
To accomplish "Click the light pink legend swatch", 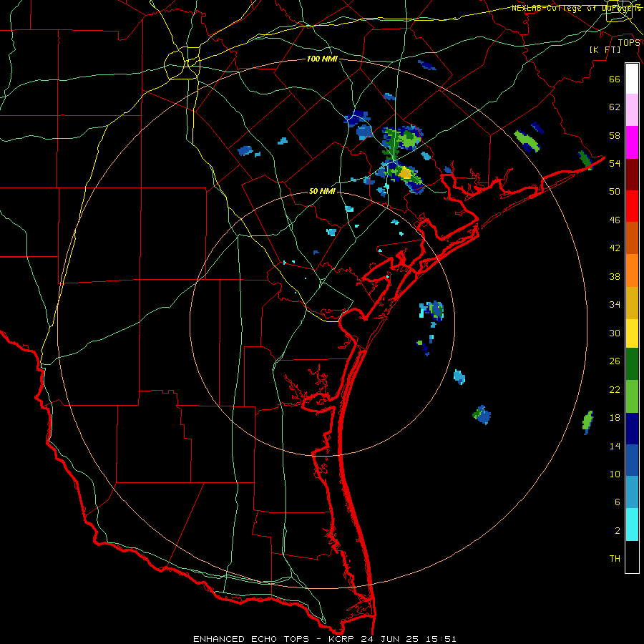I will (632, 110).
